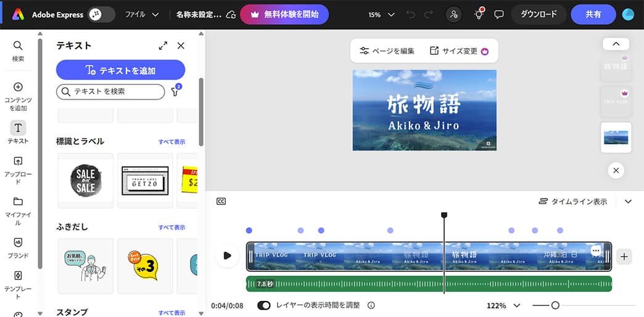Viewport: 644px width, 317px height.
Task: Open the video clip three-dot menu
Action: click(x=596, y=250)
